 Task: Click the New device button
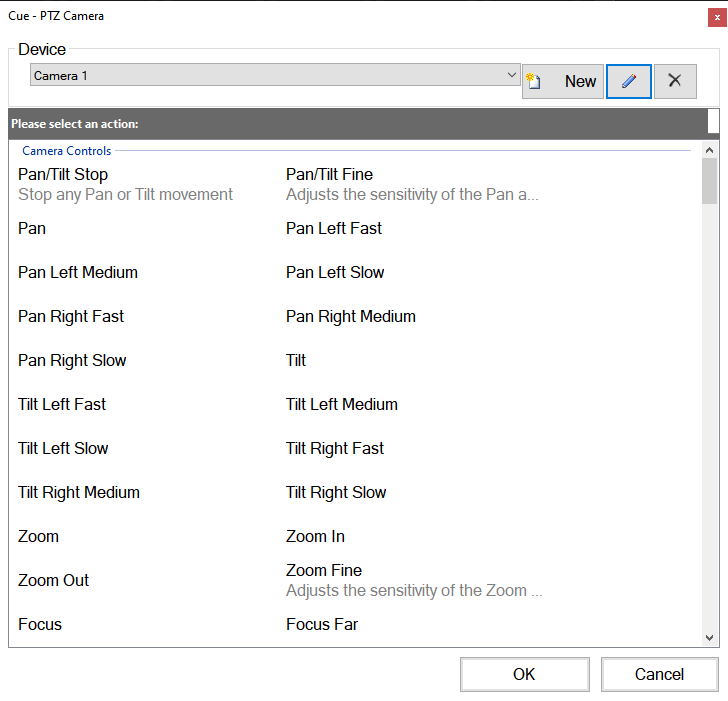(x=563, y=82)
